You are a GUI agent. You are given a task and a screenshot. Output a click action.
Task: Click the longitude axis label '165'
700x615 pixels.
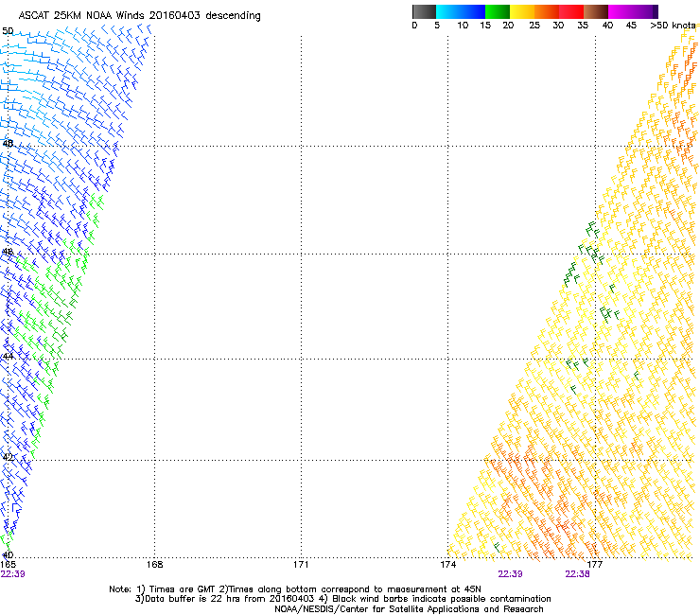click(8, 565)
